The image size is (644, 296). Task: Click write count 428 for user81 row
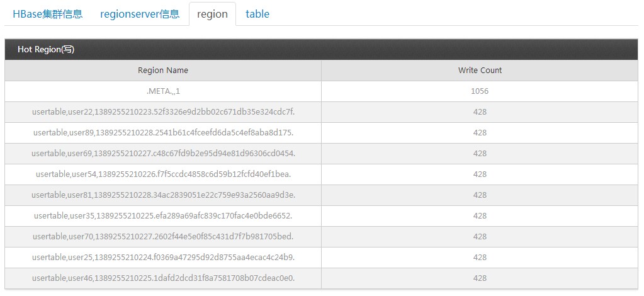[x=480, y=195]
